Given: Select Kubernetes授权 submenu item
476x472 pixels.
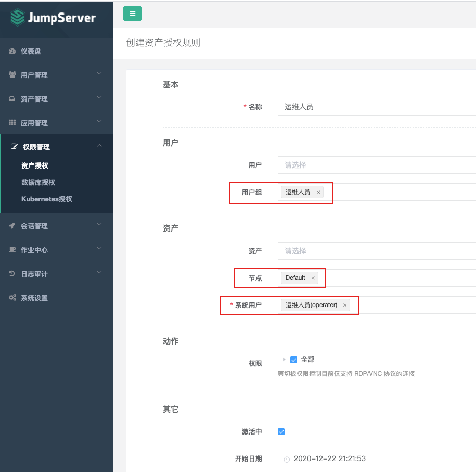Looking at the screenshot, I should (x=47, y=199).
